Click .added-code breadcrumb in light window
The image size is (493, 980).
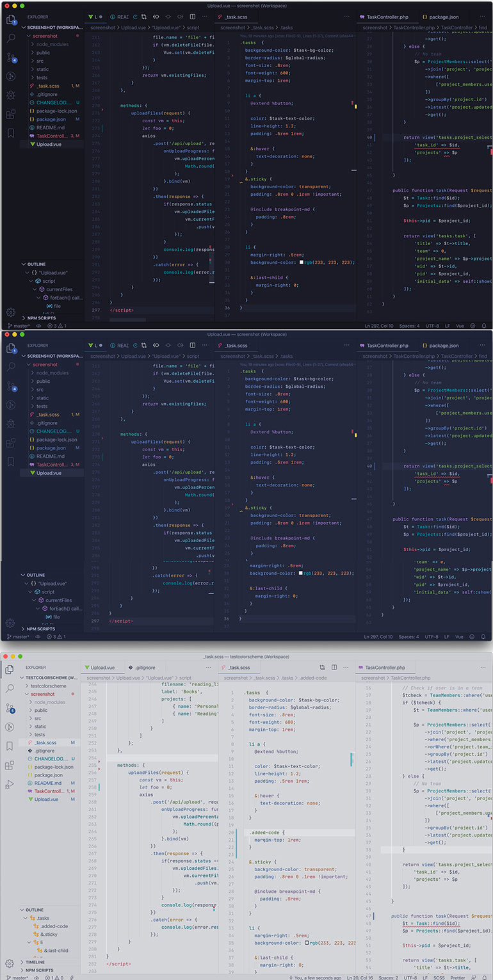[x=313, y=677]
